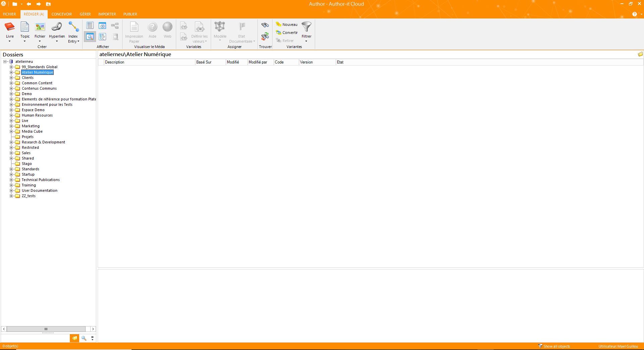Screen dimensions: 644x350
Task: Click the Dossiers horizontal scrollbar thumb
Action: click(46, 329)
